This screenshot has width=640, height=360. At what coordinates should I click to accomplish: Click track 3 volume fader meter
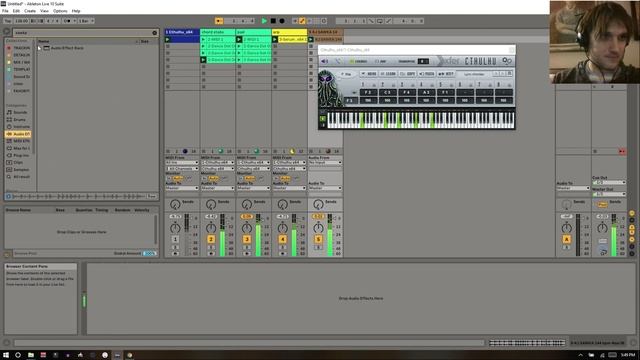258,235
